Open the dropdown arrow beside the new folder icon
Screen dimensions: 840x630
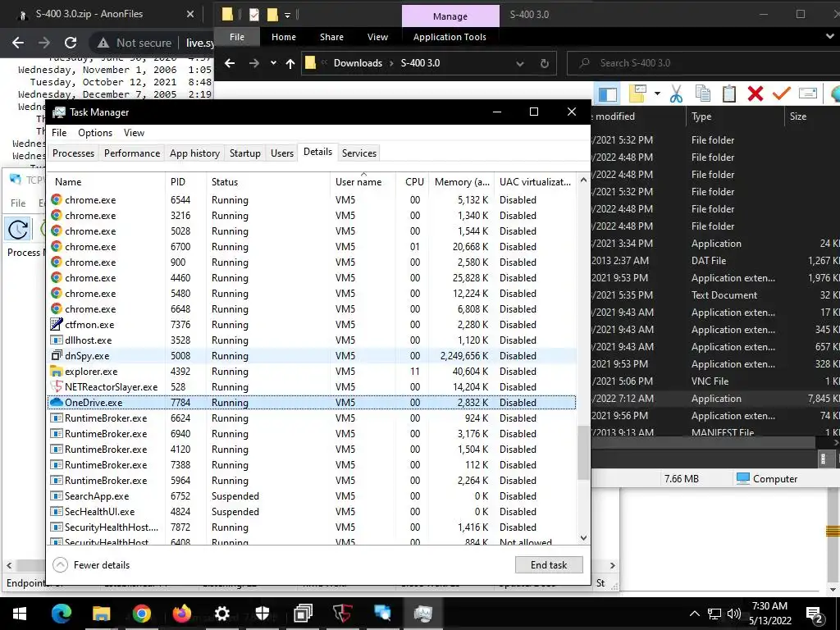657,94
